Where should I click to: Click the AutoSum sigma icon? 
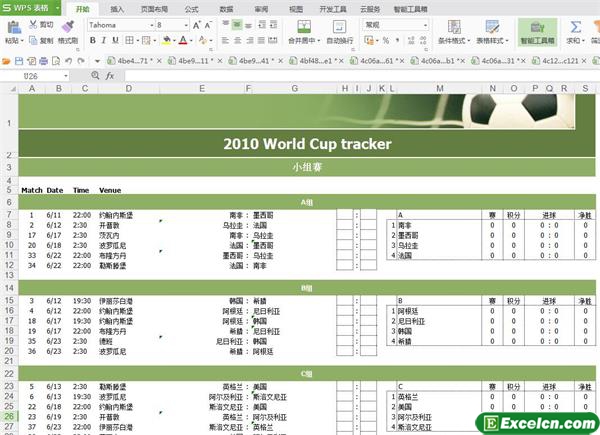tap(576, 27)
